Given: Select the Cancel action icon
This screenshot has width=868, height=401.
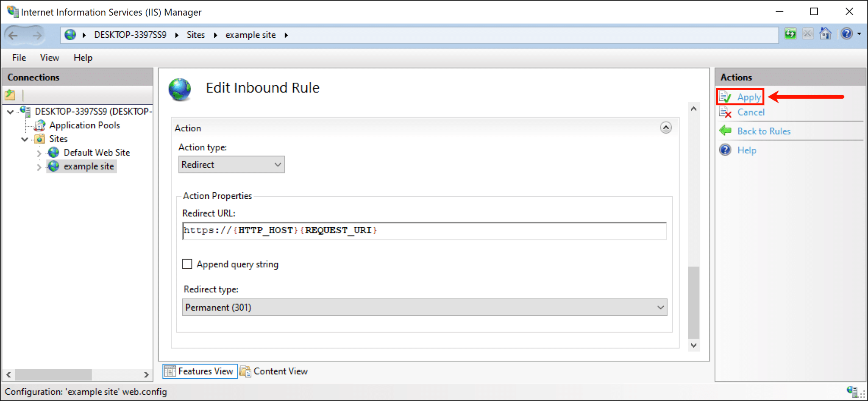Looking at the screenshot, I should [726, 112].
